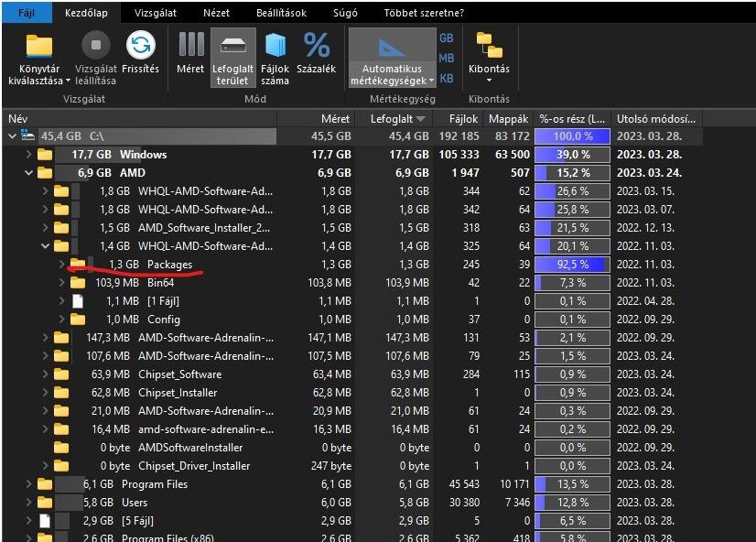Viewport: 756px width, 542px height.
Task: Expand the Config folder node
Action: click(x=61, y=320)
